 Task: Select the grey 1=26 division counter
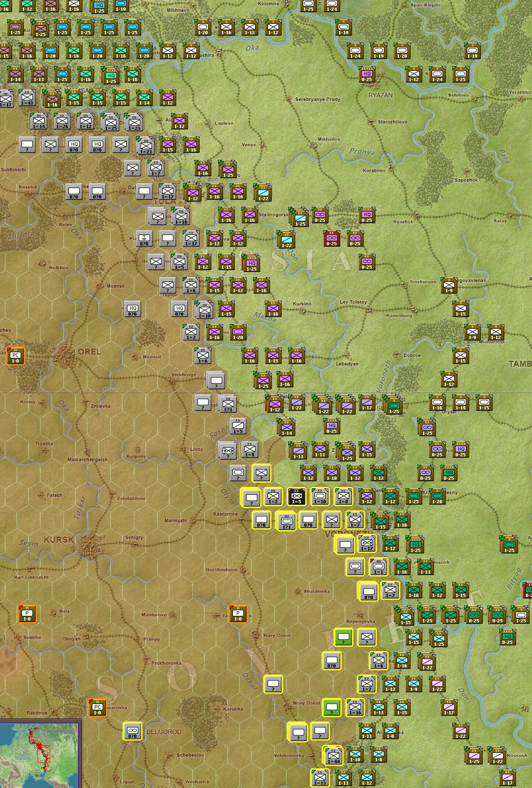tap(62, 121)
